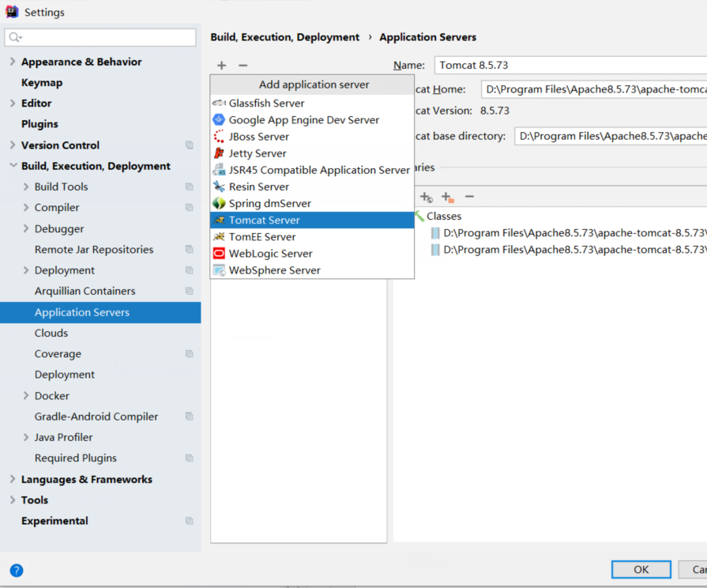Image resolution: width=707 pixels, height=588 pixels.
Task: Select Application Servers in tree
Action: click(x=100, y=312)
